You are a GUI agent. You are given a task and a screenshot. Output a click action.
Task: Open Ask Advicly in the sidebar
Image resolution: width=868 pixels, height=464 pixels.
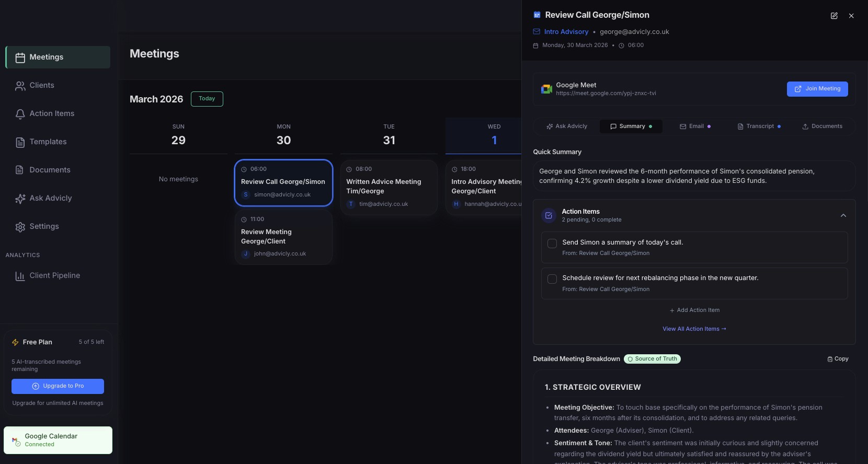[x=58, y=198]
